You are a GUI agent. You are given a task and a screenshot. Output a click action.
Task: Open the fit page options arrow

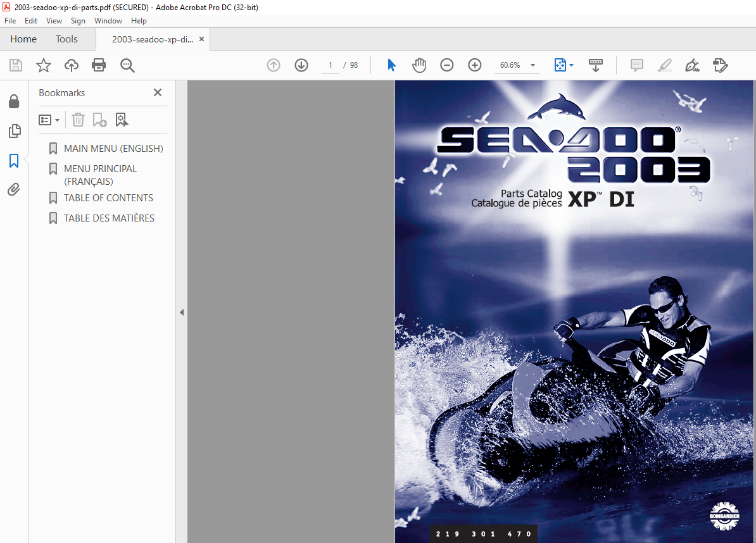572,65
